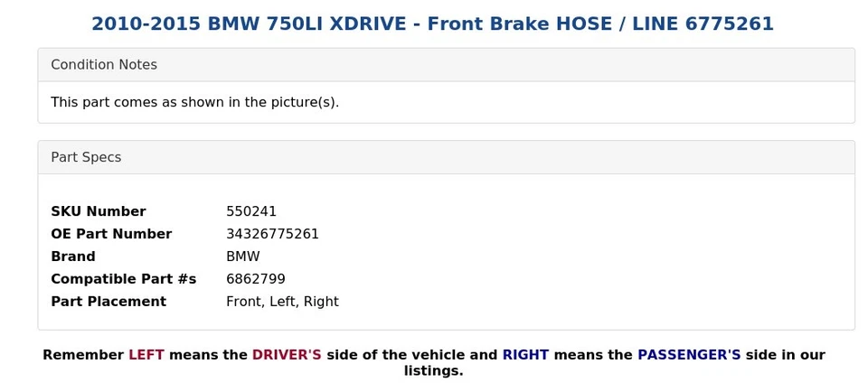Click the Part Specs panel header
Viewport: 868px width, 392px height.
[x=86, y=157]
